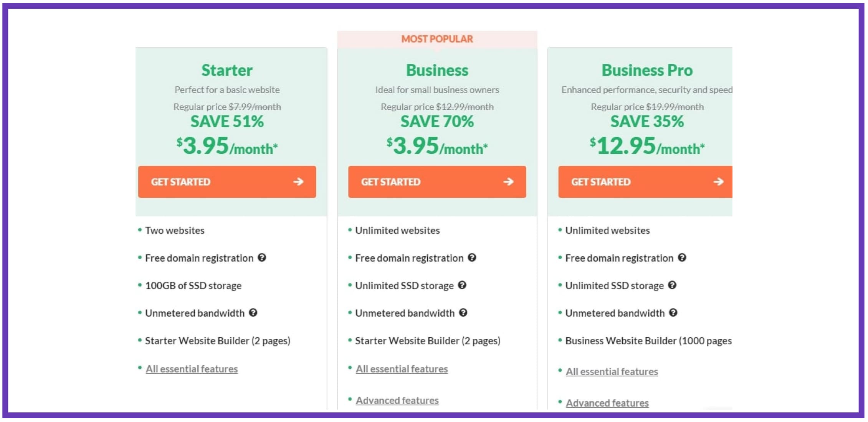The height and width of the screenshot is (422, 868).
Task: Click Get Started button for Business Pro plan
Action: tap(645, 182)
